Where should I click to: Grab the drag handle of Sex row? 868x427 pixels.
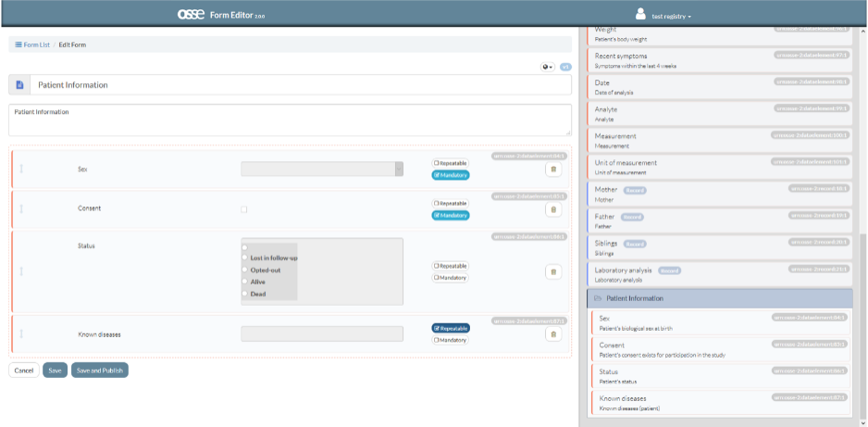[x=21, y=169]
